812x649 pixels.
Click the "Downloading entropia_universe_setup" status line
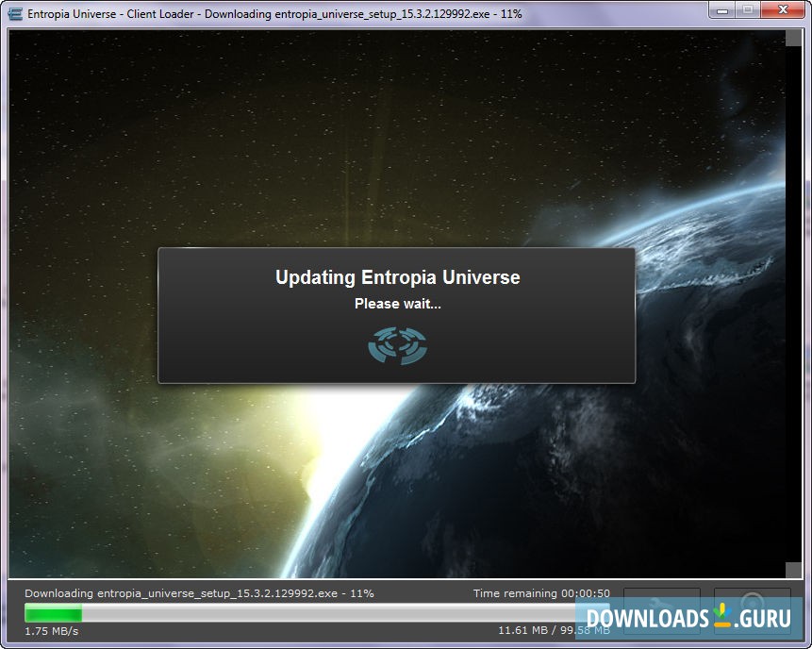click(199, 593)
